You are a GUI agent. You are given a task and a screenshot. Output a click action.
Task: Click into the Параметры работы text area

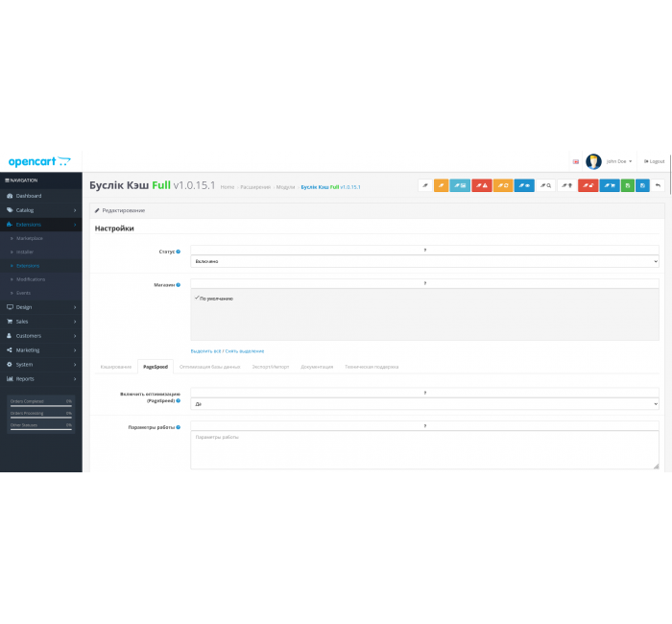click(424, 450)
